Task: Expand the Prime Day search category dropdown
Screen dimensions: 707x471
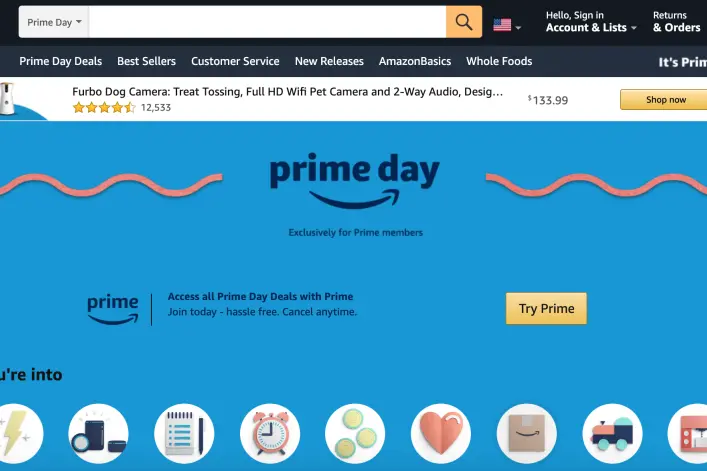Action: click(x=54, y=22)
